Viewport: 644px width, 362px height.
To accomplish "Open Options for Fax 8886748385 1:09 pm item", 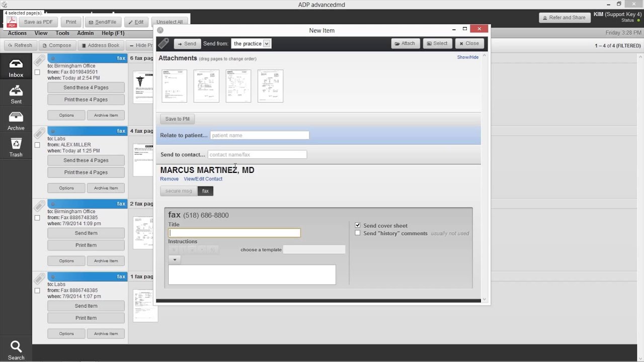I will tap(66, 261).
